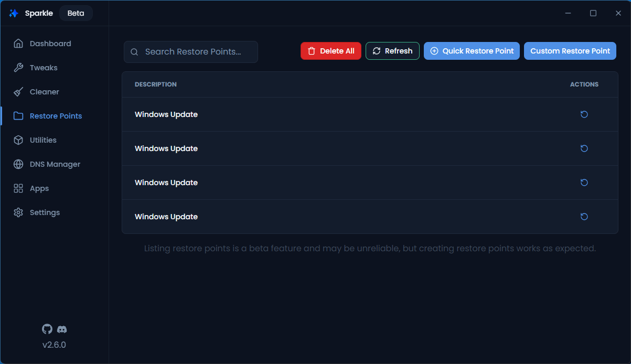This screenshot has width=631, height=364.
Task: Refresh the restore points list
Action: [x=392, y=51]
